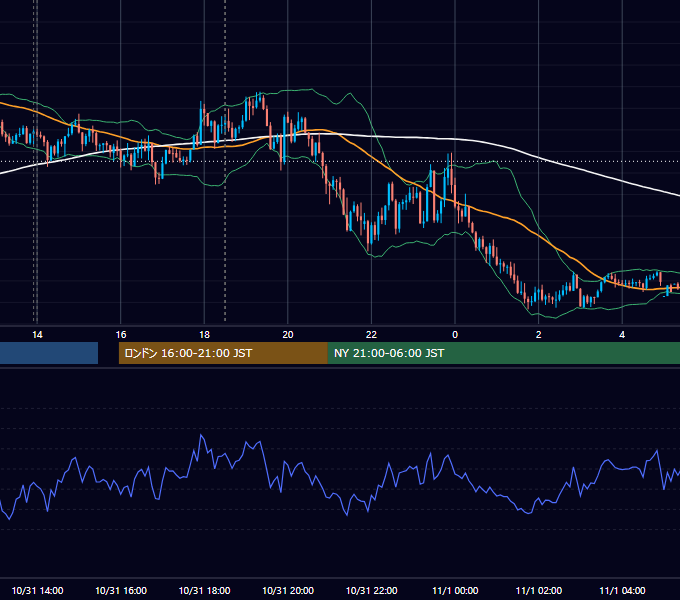680x600 pixels.
Task: Click the 2 hour axis label
Action: [x=539, y=335]
